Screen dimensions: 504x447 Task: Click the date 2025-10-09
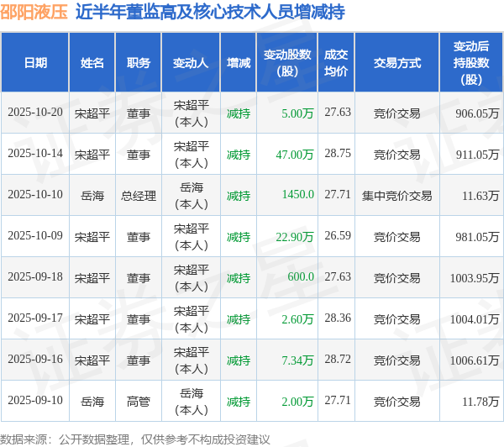(x=35, y=236)
